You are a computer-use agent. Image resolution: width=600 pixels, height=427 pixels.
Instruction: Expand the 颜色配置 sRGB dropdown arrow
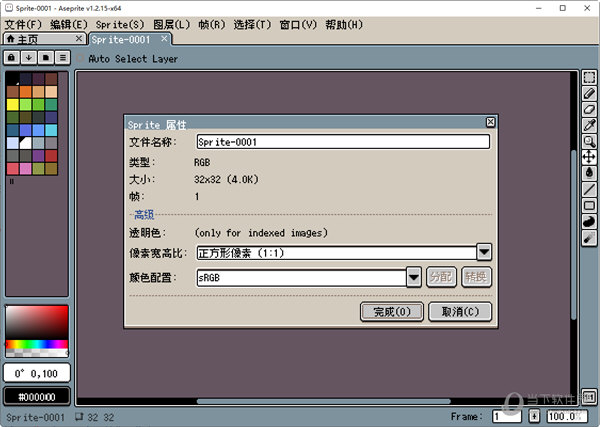click(414, 277)
